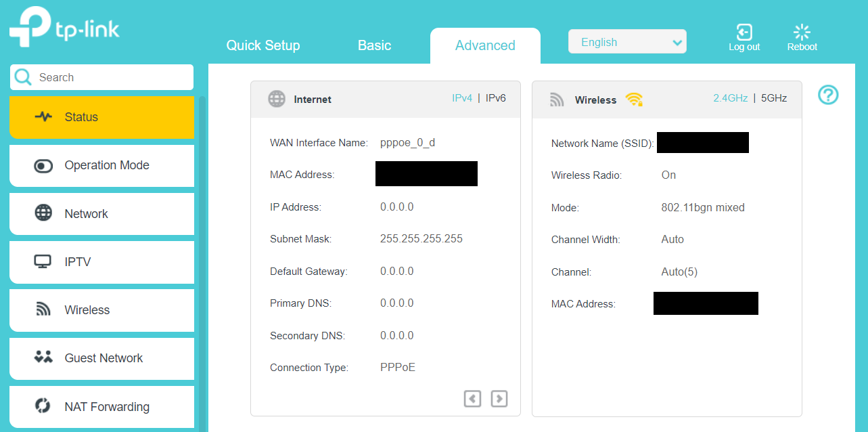Advance Internet panel with right arrow
The image size is (868, 432).
coord(499,399)
